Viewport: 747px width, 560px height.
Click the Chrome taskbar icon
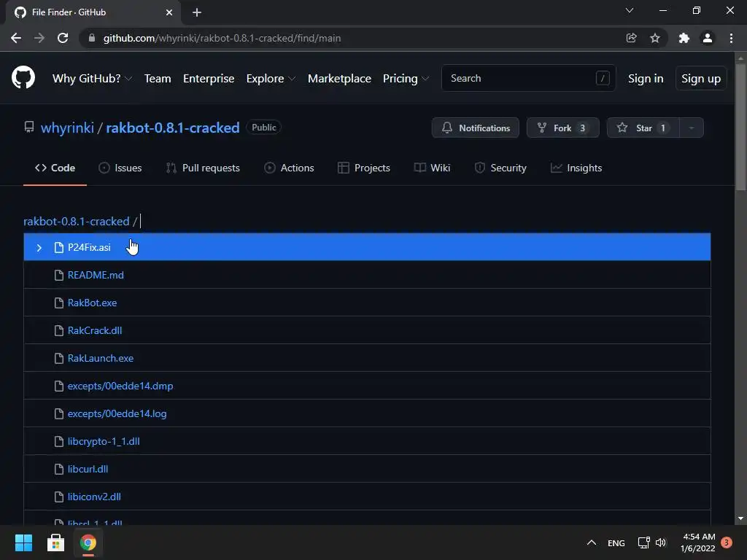(88, 542)
